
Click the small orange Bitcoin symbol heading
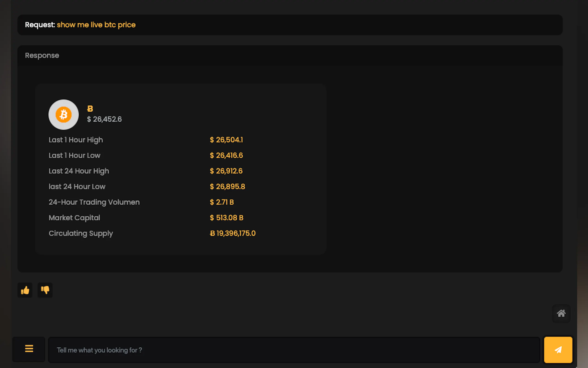tap(90, 108)
